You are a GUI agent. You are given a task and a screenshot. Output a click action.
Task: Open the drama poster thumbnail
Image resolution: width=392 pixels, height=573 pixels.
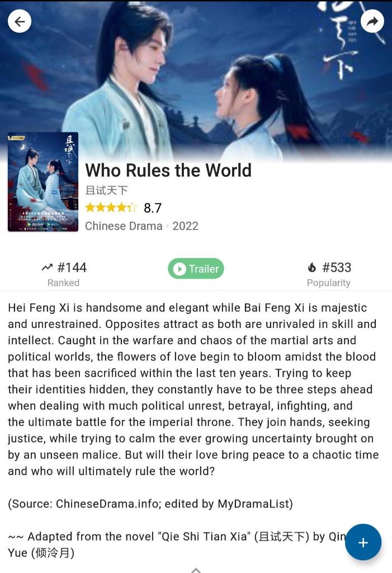coord(43,182)
